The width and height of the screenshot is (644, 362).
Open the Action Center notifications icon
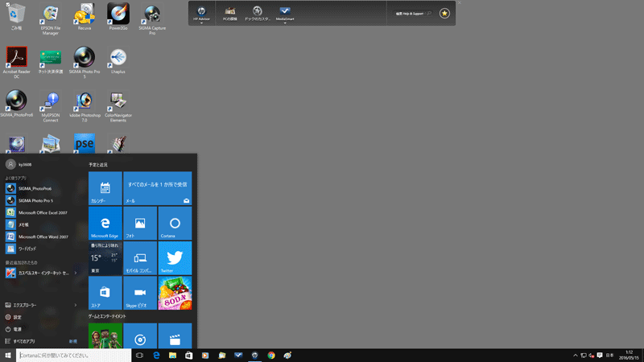tap(600, 356)
